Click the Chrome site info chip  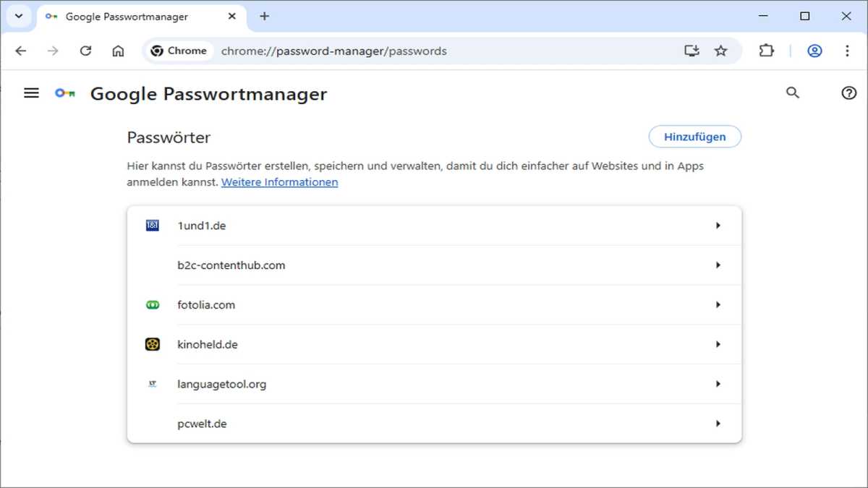click(179, 51)
